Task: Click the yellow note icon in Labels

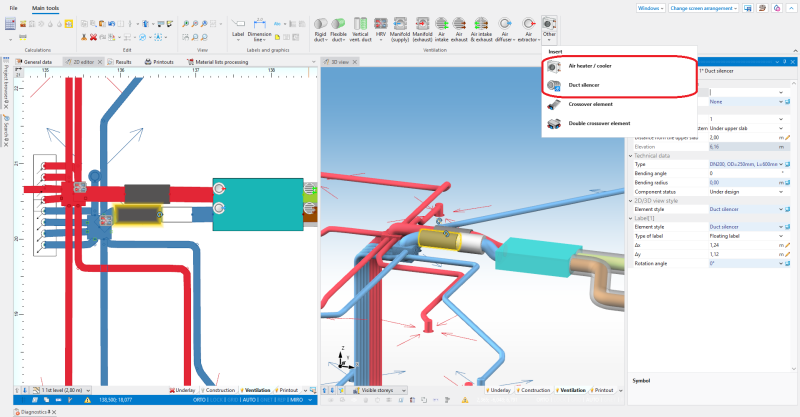Action: [277, 37]
